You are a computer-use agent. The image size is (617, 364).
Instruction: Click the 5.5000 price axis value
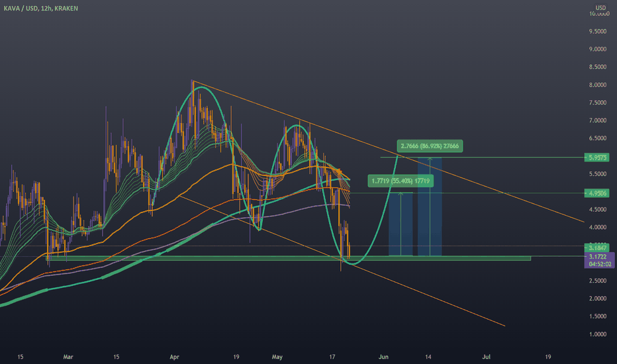pos(597,174)
